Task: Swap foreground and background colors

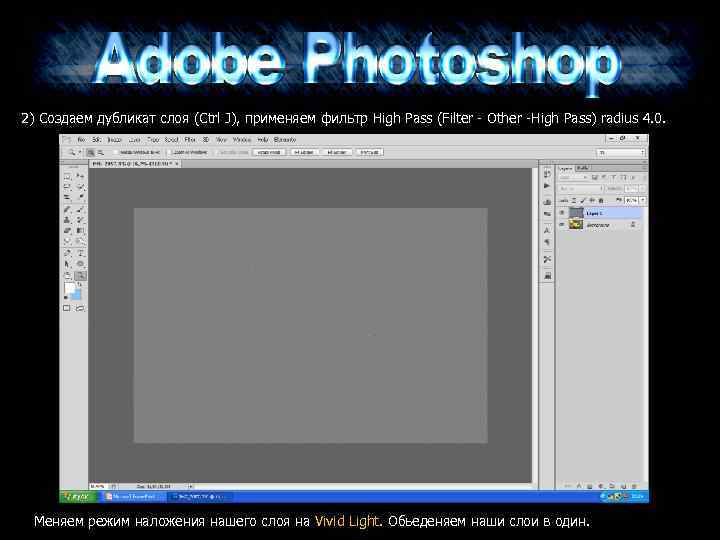Action: coord(79,285)
